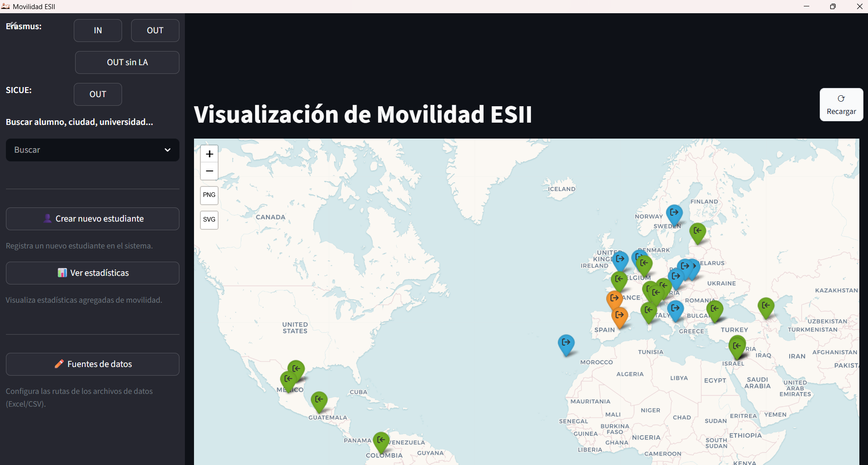Click the blue marker over southern Italy
The width and height of the screenshot is (868, 465).
pos(675,310)
